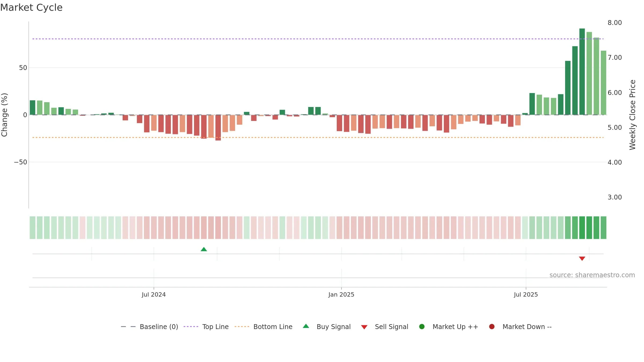This screenshot has height=362, width=644.
Task: Click the source: sharemaestro.com text
Action: [592, 275]
